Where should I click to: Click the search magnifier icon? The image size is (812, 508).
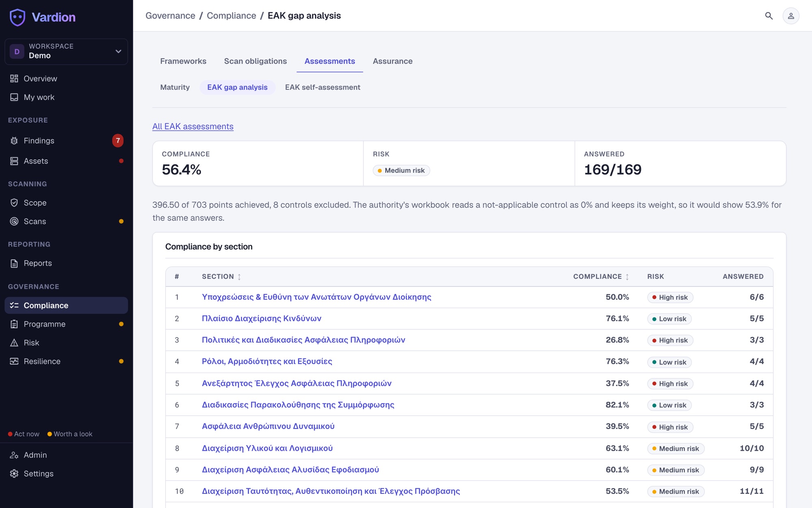point(769,16)
